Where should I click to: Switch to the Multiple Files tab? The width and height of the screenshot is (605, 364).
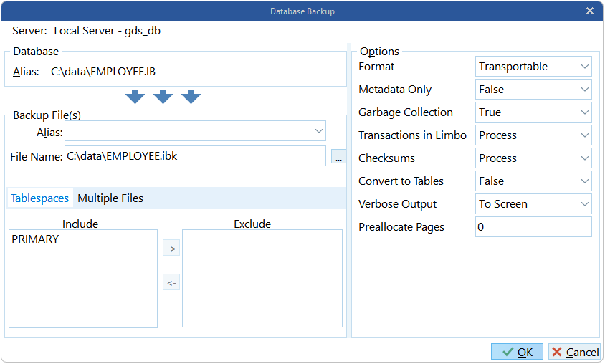110,198
